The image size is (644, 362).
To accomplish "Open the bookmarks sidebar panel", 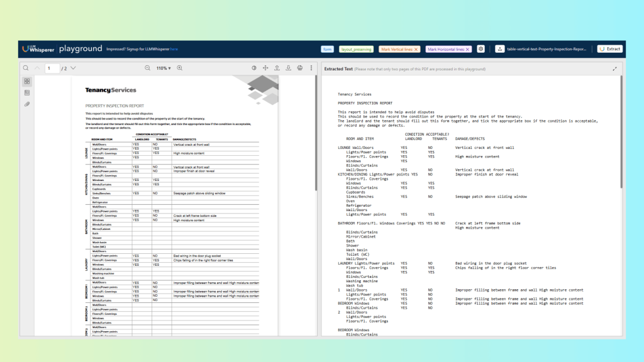I will pyautogui.click(x=27, y=92).
